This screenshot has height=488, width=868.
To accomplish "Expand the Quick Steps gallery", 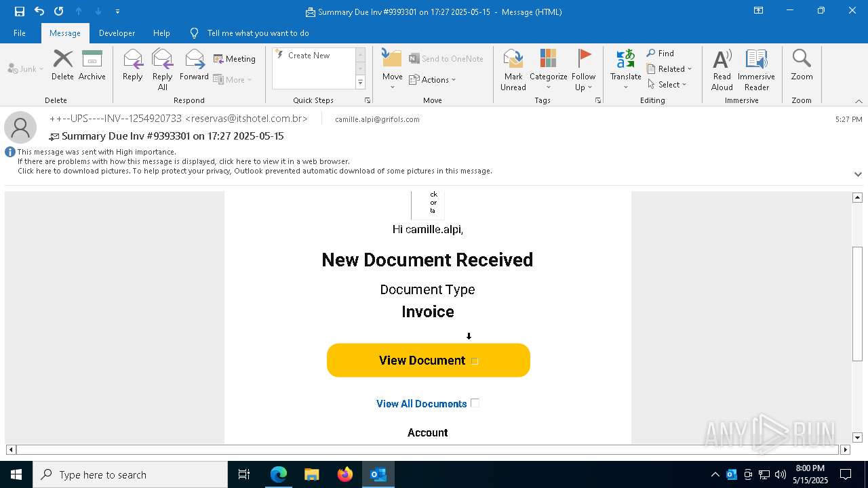I will pyautogui.click(x=360, y=82).
